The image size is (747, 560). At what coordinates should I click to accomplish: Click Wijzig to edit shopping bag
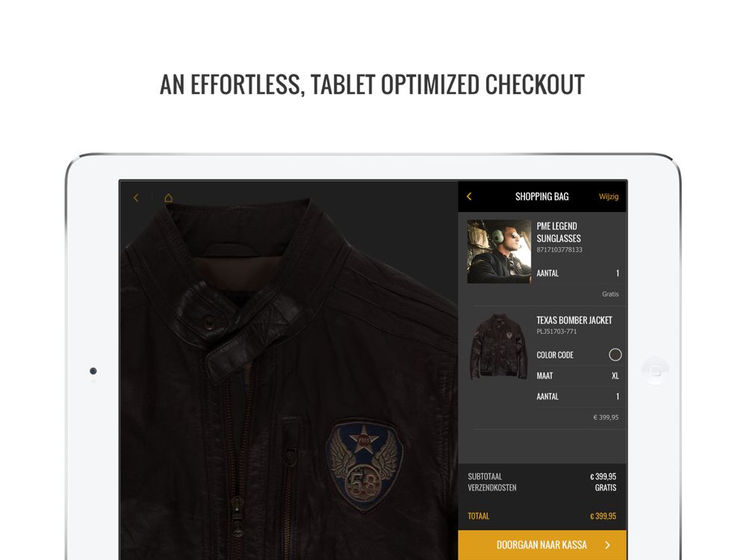point(608,196)
